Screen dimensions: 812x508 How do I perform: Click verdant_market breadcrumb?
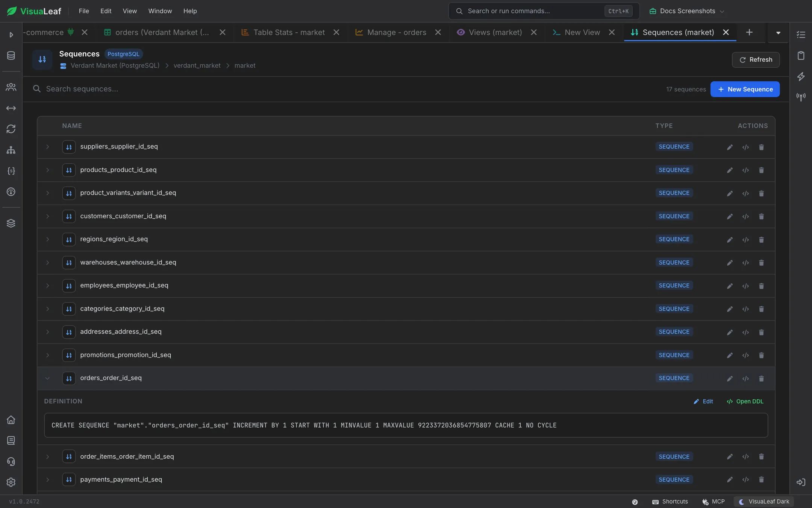point(197,65)
